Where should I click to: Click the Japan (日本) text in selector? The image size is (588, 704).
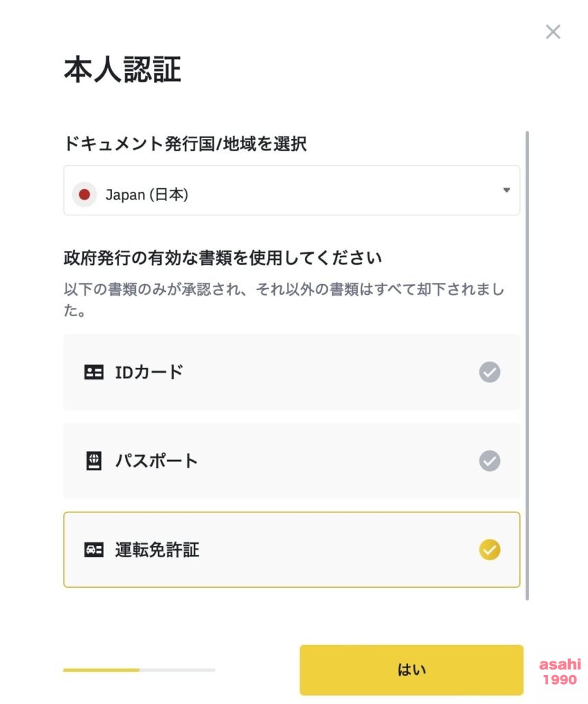(147, 195)
